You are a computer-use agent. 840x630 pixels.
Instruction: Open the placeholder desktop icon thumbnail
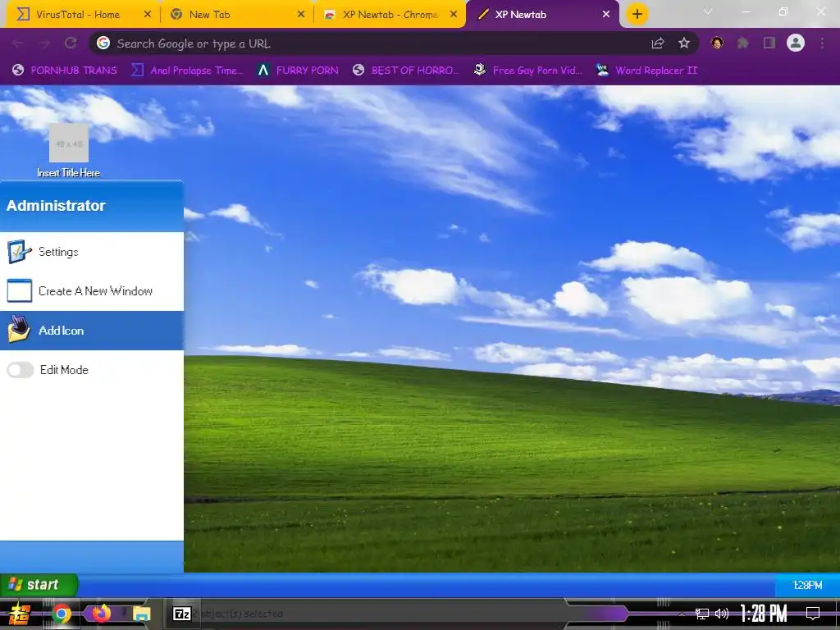coord(69,143)
